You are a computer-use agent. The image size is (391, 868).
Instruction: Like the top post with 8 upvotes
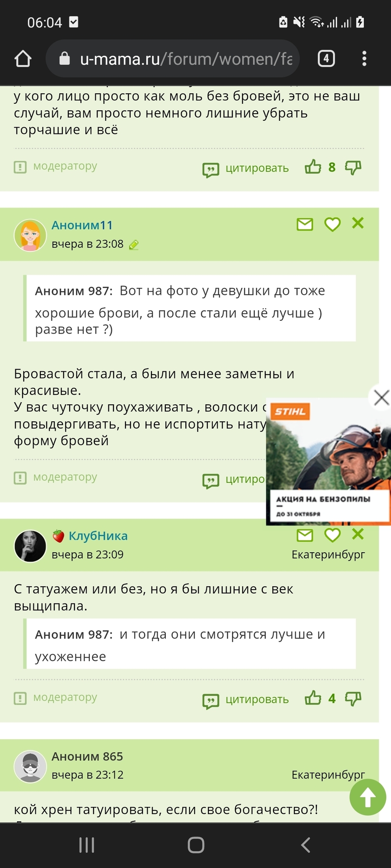click(313, 167)
